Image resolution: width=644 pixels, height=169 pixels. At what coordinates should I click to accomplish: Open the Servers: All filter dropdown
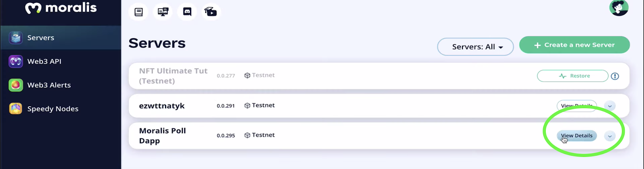[475, 47]
